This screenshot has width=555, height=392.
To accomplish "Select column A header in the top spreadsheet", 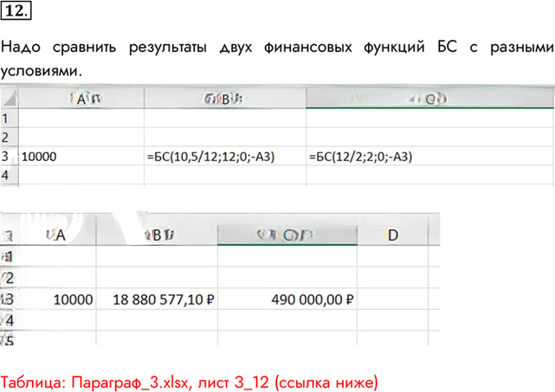I will (81, 99).
